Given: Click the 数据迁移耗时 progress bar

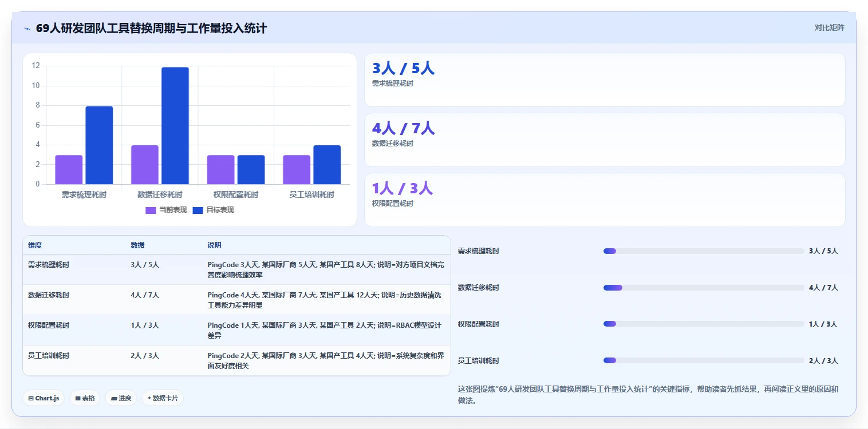Looking at the screenshot, I should coord(704,288).
